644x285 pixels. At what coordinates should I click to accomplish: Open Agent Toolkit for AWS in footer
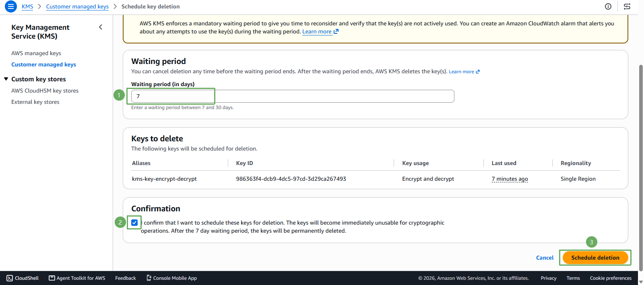pyautogui.click(x=77, y=278)
